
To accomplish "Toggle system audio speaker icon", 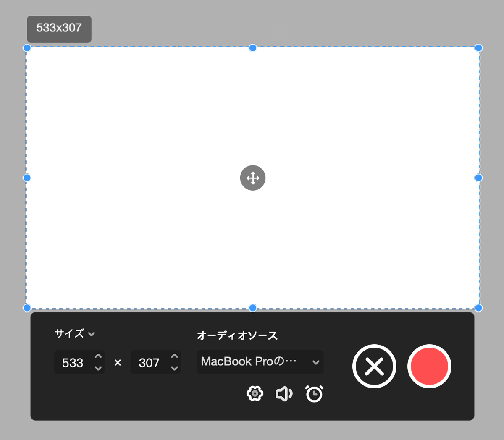I will 284,394.
